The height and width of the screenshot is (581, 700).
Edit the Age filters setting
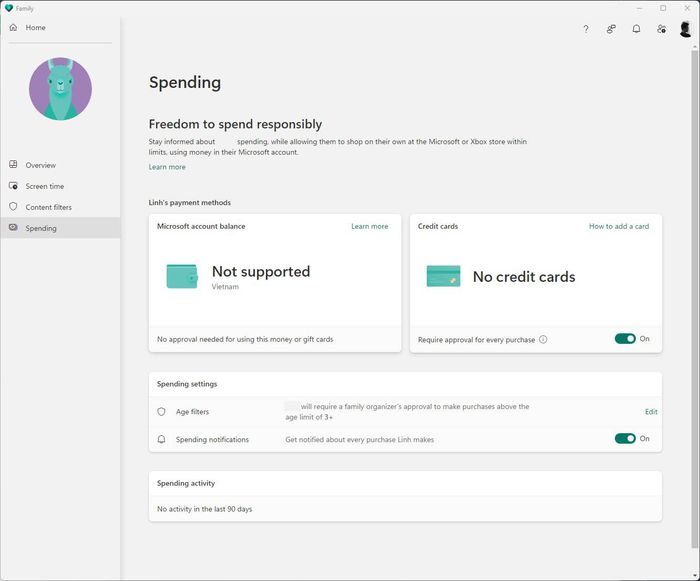tap(651, 412)
